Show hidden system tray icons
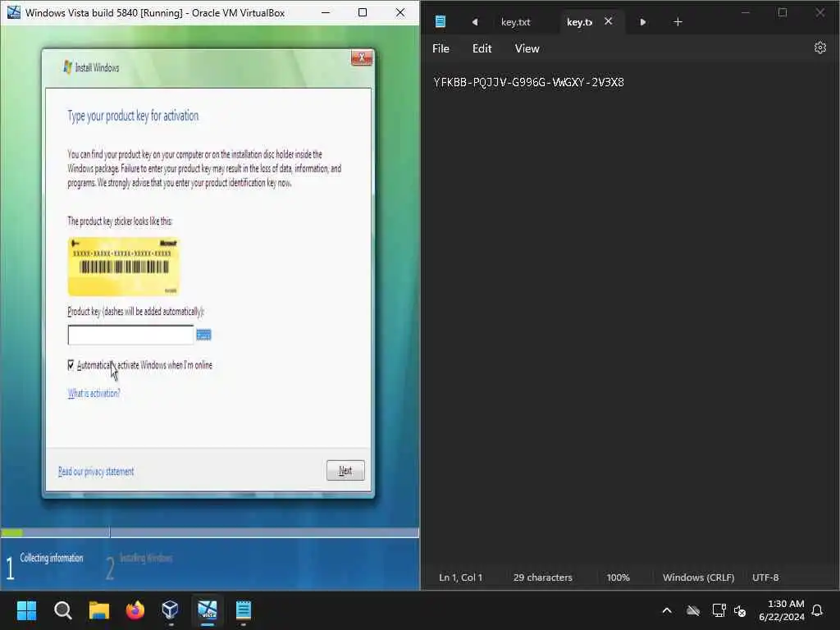 pyautogui.click(x=667, y=610)
